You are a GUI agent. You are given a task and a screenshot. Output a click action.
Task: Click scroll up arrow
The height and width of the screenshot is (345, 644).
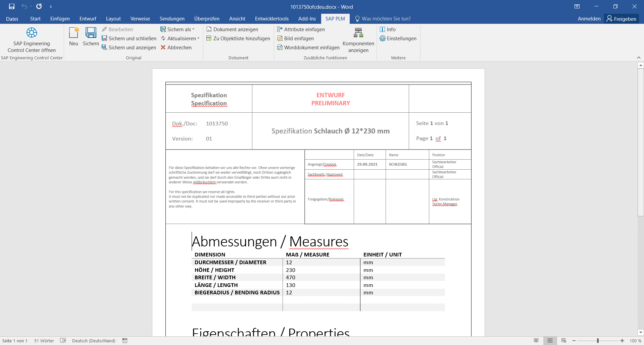pos(641,65)
